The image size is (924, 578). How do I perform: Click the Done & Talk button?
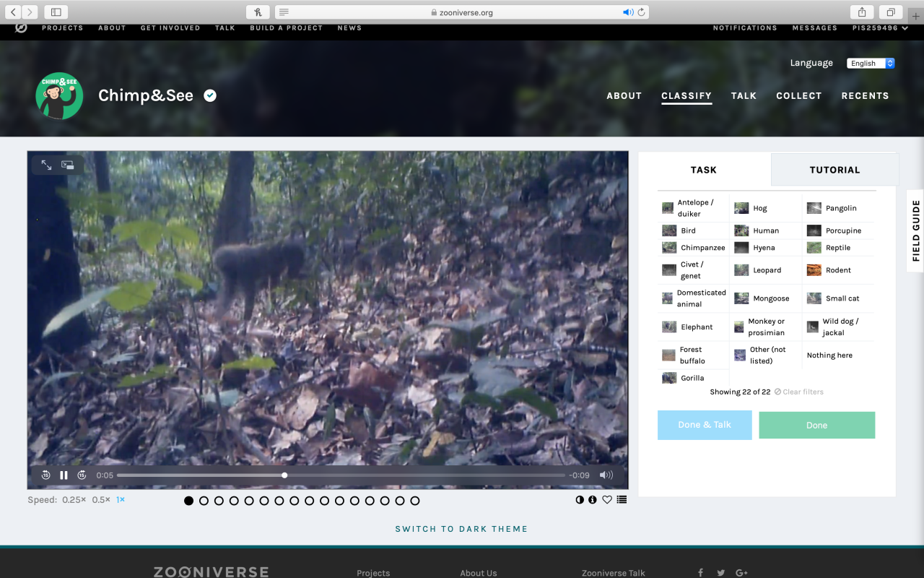click(x=705, y=425)
